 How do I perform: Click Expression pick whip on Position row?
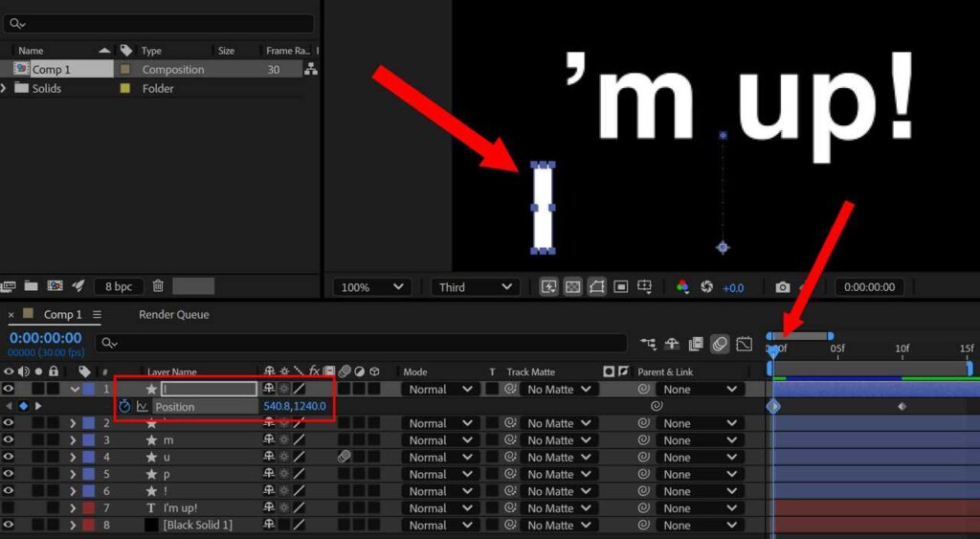click(657, 406)
